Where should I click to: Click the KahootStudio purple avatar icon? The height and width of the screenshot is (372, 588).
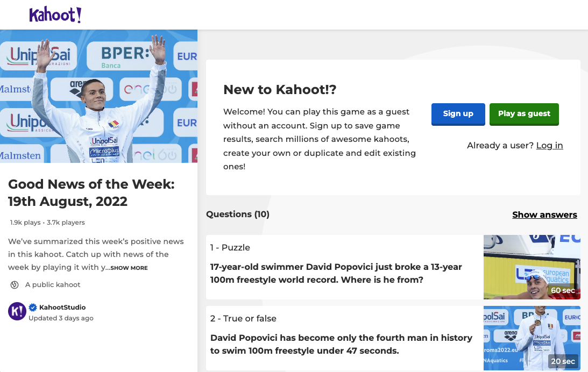click(x=17, y=311)
